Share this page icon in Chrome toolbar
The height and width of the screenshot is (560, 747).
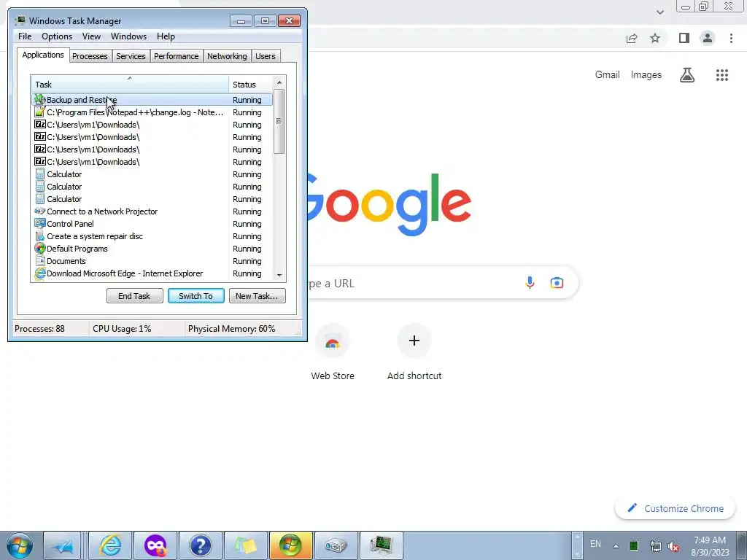tap(632, 38)
